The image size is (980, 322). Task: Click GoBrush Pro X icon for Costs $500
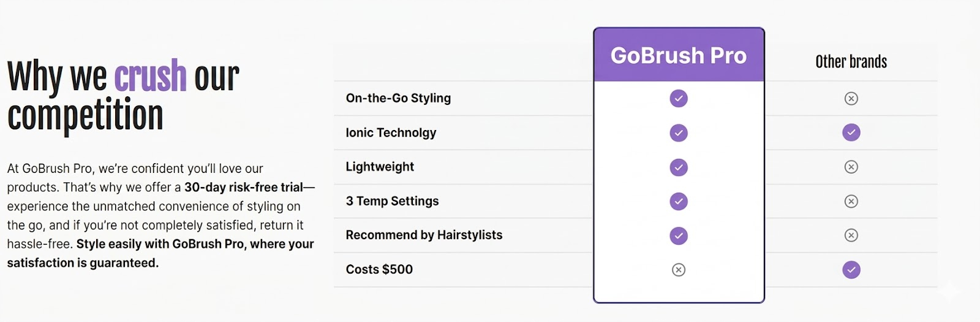click(x=679, y=270)
